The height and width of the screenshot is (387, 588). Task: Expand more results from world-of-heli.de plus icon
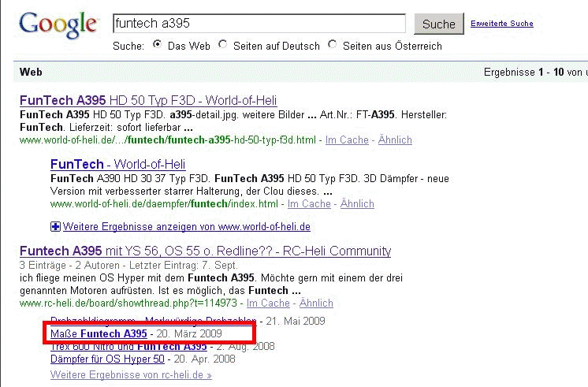click(x=55, y=227)
